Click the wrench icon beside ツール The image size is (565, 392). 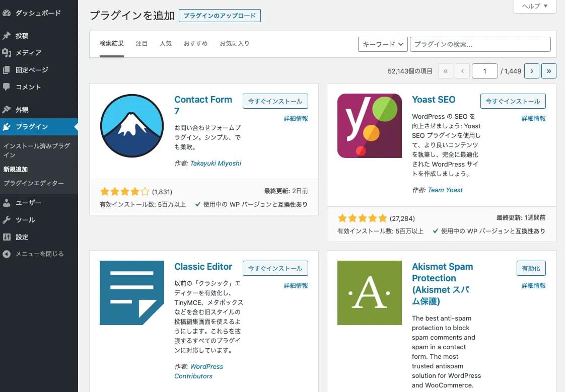tap(6, 219)
